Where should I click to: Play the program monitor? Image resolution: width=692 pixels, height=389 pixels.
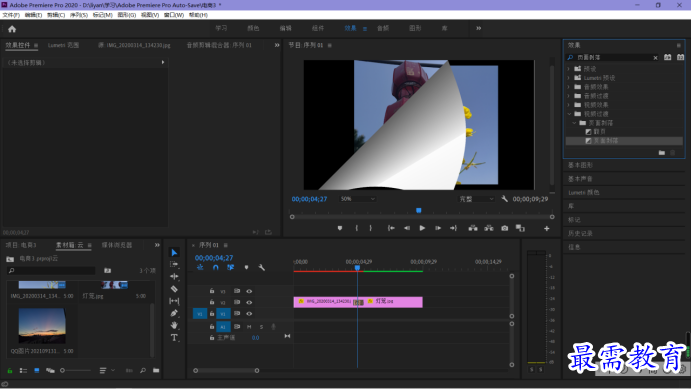(x=422, y=228)
